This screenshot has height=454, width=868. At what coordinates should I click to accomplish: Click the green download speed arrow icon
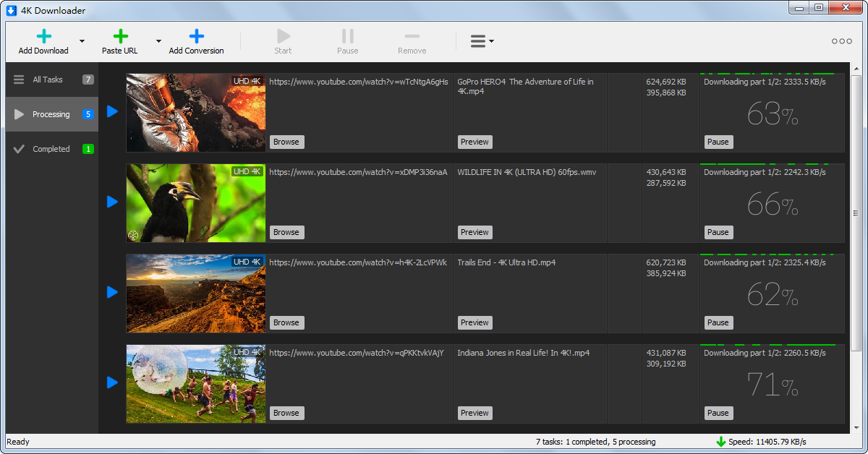click(x=720, y=442)
